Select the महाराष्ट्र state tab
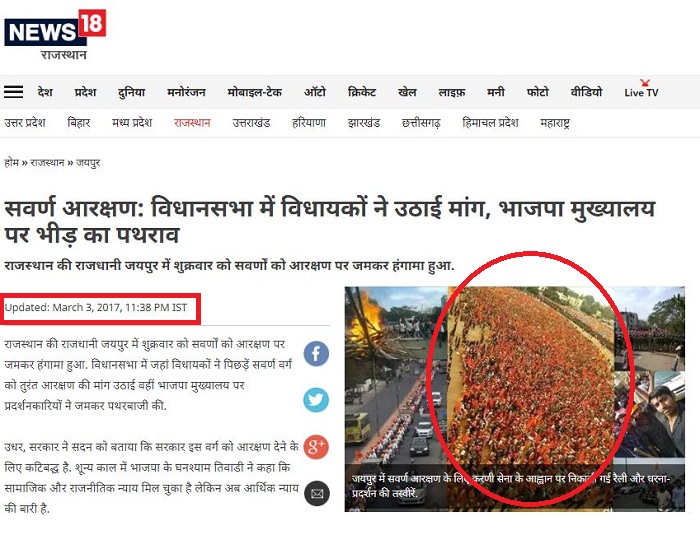 coord(555,123)
